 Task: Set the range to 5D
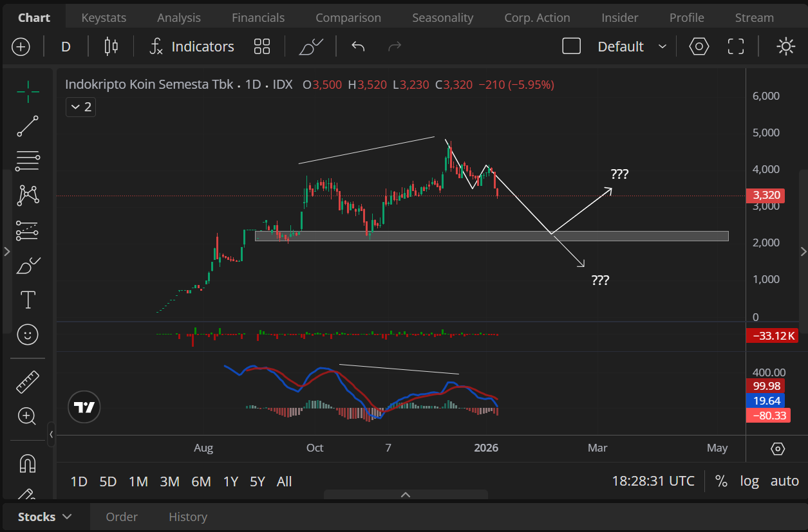pos(108,481)
